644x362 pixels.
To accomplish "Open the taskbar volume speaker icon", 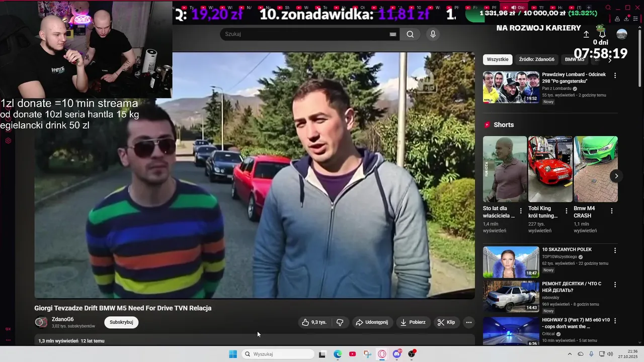I will coord(610,354).
